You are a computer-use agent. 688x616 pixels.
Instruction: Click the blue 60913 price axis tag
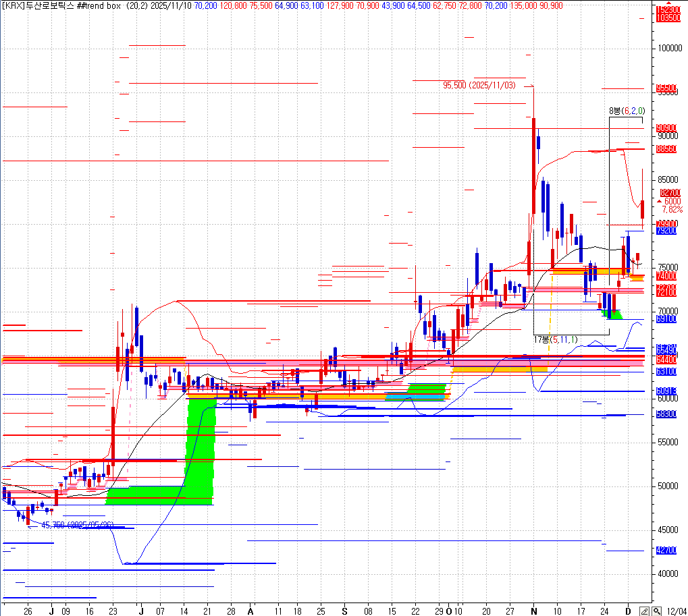[666, 391]
